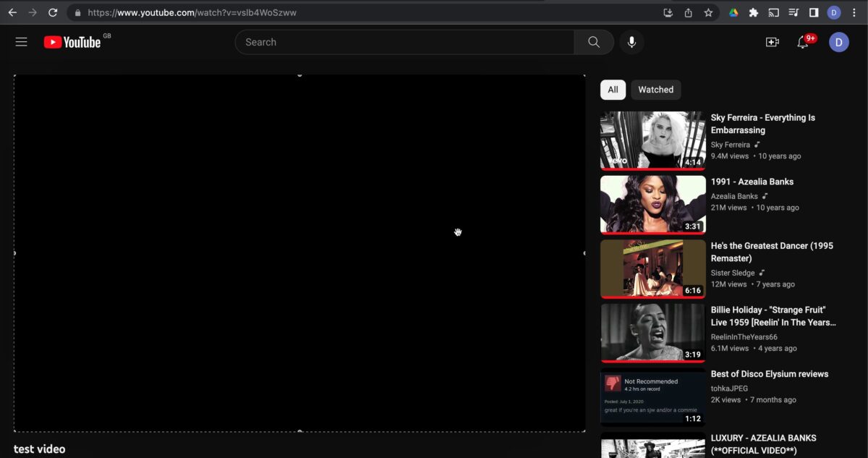Click '21M views' text
Screen dimensions: 868x458
pos(728,208)
